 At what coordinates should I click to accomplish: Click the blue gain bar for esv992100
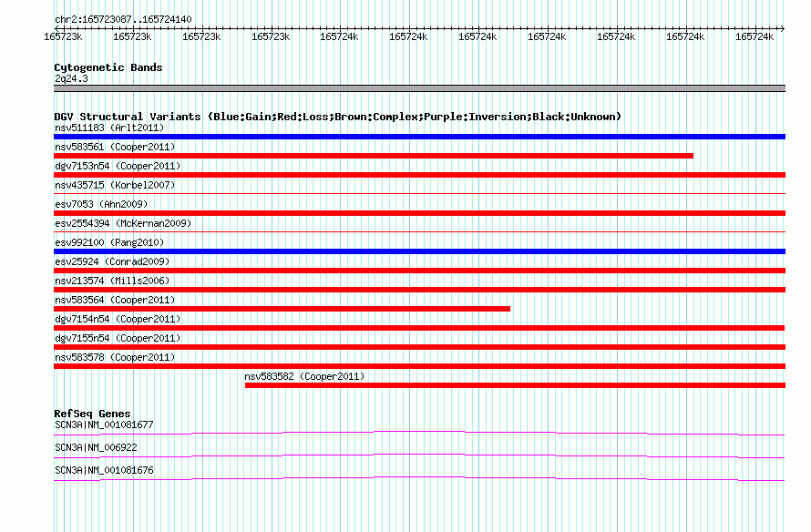[x=419, y=251]
